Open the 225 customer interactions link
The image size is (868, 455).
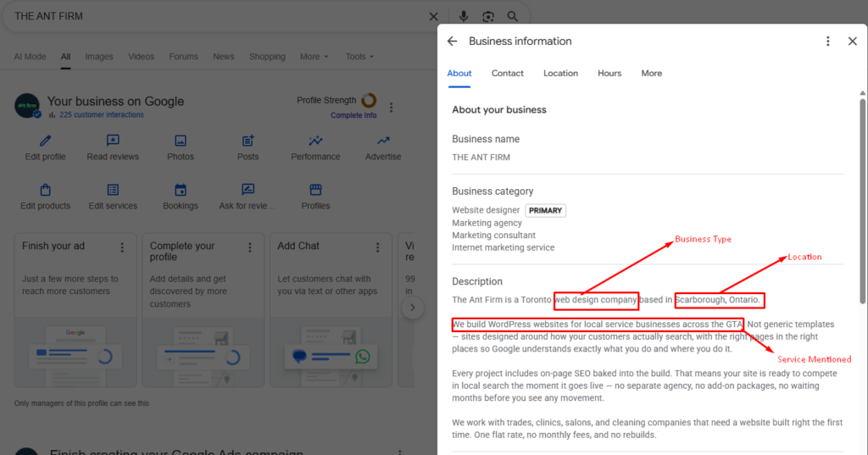tap(102, 114)
